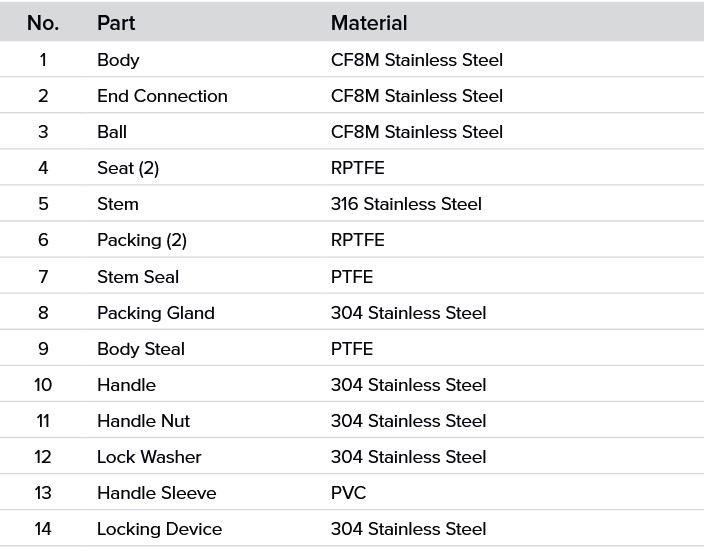Click the End Connection part name
The image size is (709, 551).
162,96
